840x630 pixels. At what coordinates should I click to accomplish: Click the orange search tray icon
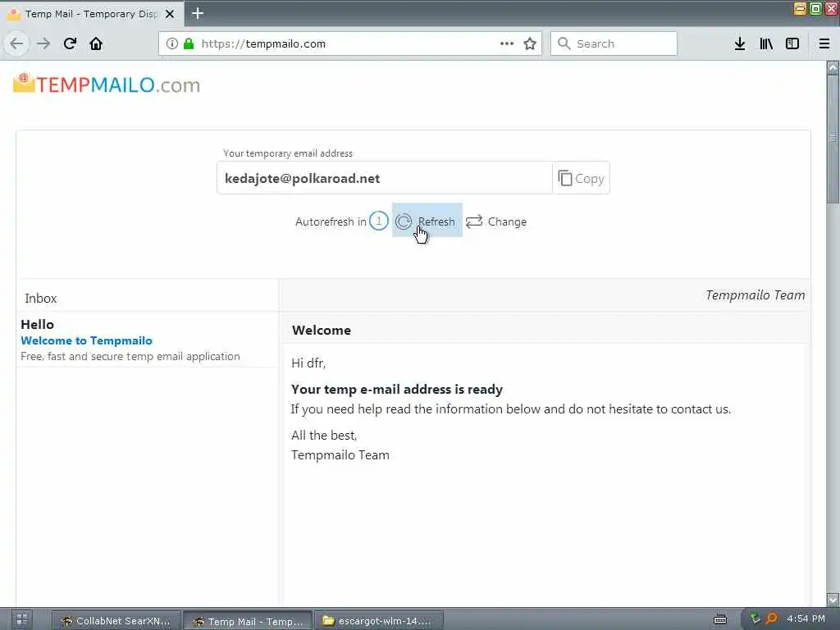[x=772, y=619]
